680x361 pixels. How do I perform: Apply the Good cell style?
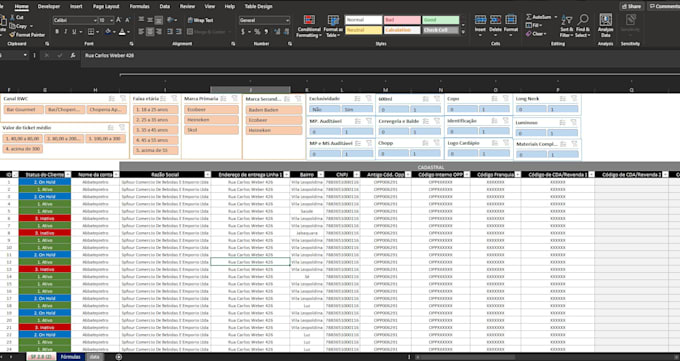coord(440,20)
